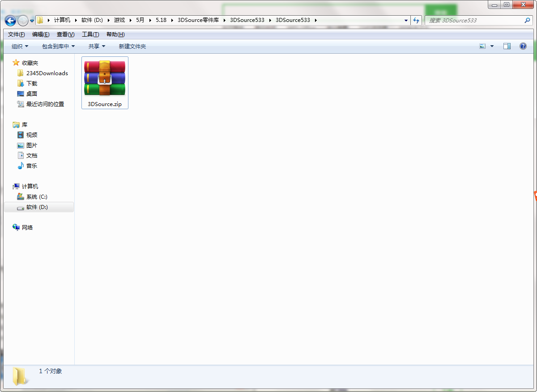Click the search 3DSource533 input field
This screenshot has width=537, height=392.
tap(474, 21)
